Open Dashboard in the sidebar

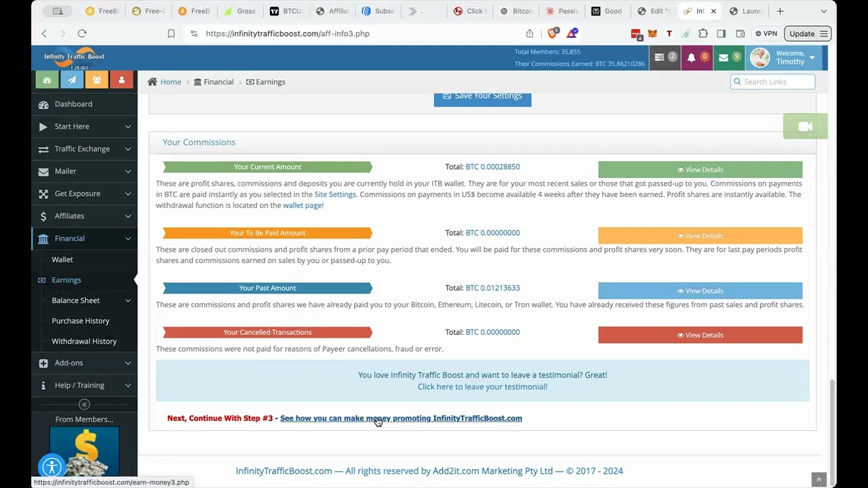(85, 104)
